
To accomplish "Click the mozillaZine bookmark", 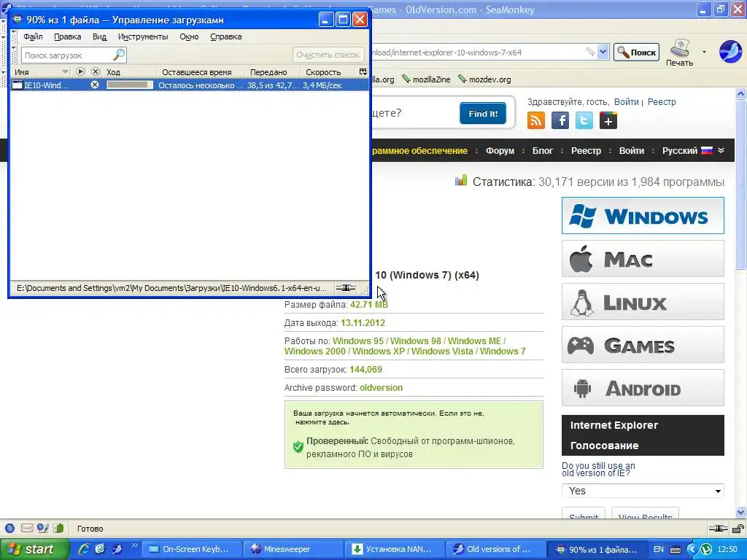I will pos(426,79).
